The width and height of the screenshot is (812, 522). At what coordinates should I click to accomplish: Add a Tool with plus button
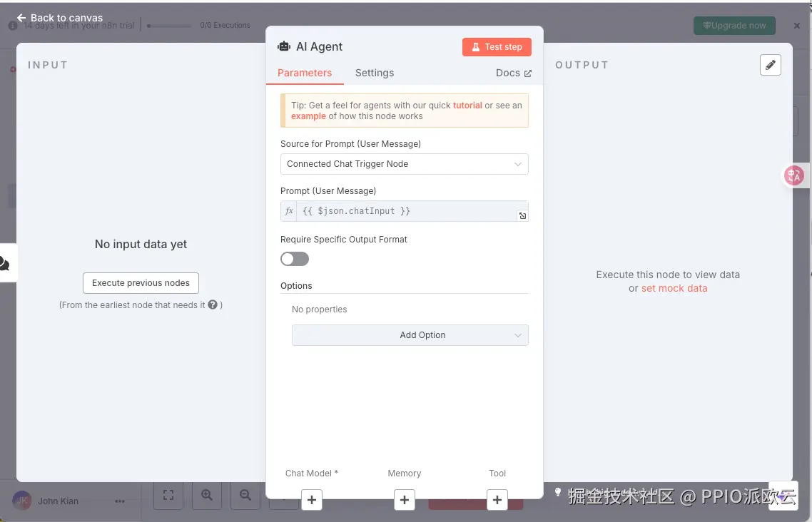coord(497,501)
